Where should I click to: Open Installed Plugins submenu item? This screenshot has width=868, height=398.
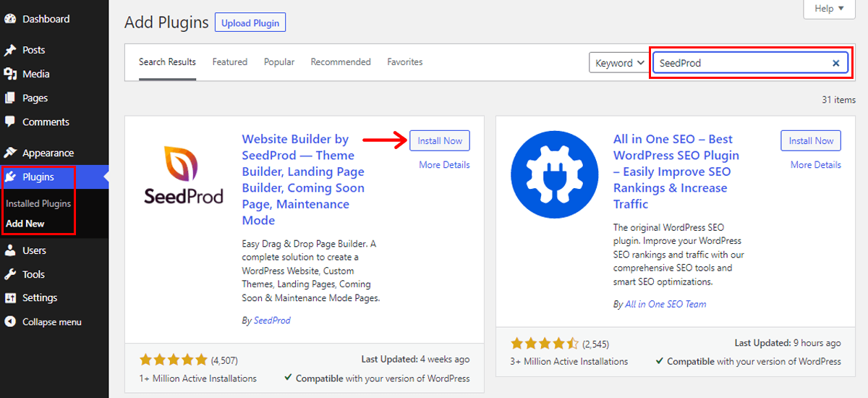(x=38, y=203)
